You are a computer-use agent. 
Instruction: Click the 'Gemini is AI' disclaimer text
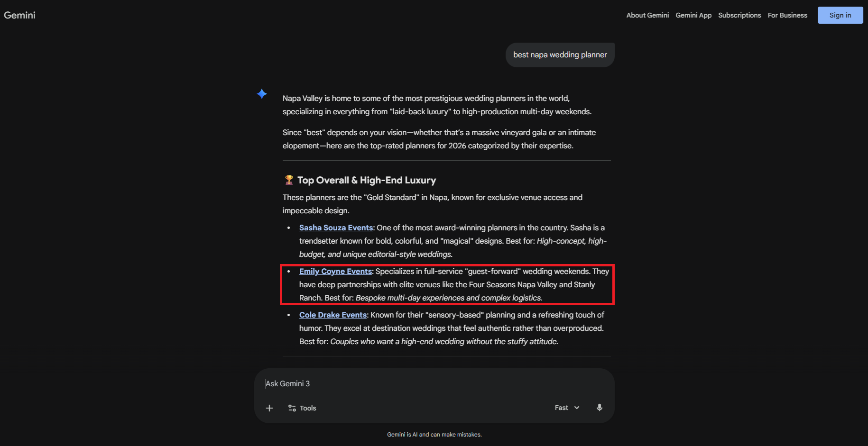[x=434, y=435]
